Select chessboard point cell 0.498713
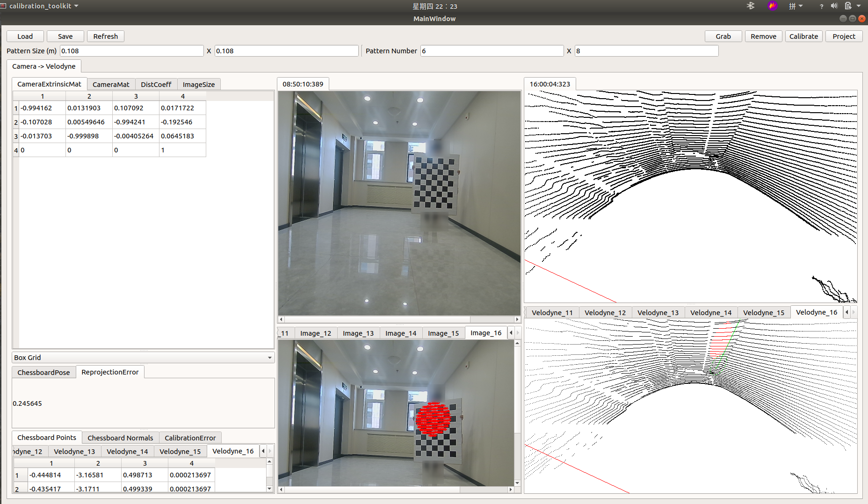Screen dimensions: 868x504 coord(145,475)
